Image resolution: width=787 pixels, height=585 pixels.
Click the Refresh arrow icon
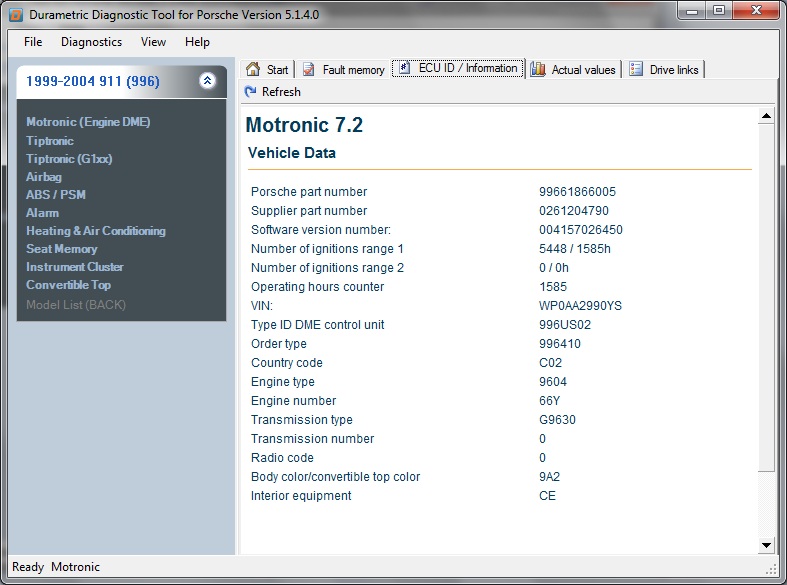coord(250,91)
